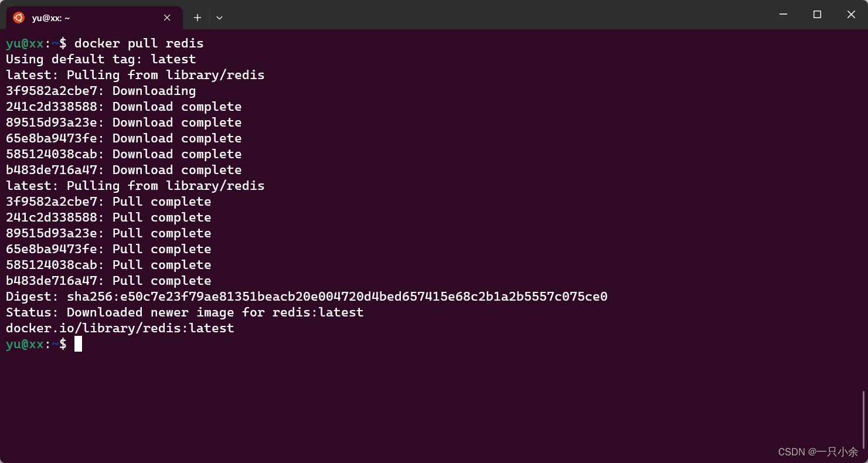This screenshot has width=868, height=463.
Task: Click the Using default tag: latest line
Action: [x=101, y=59]
